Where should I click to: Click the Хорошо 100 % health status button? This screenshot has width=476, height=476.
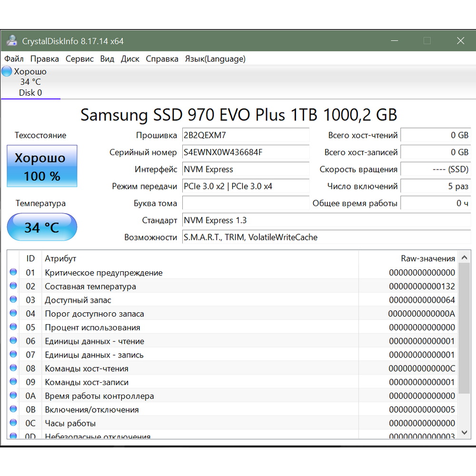(x=42, y=167)
